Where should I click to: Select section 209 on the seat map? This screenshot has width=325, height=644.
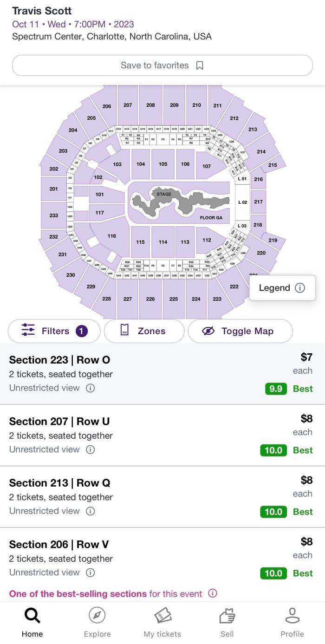[x=174, y=105]
